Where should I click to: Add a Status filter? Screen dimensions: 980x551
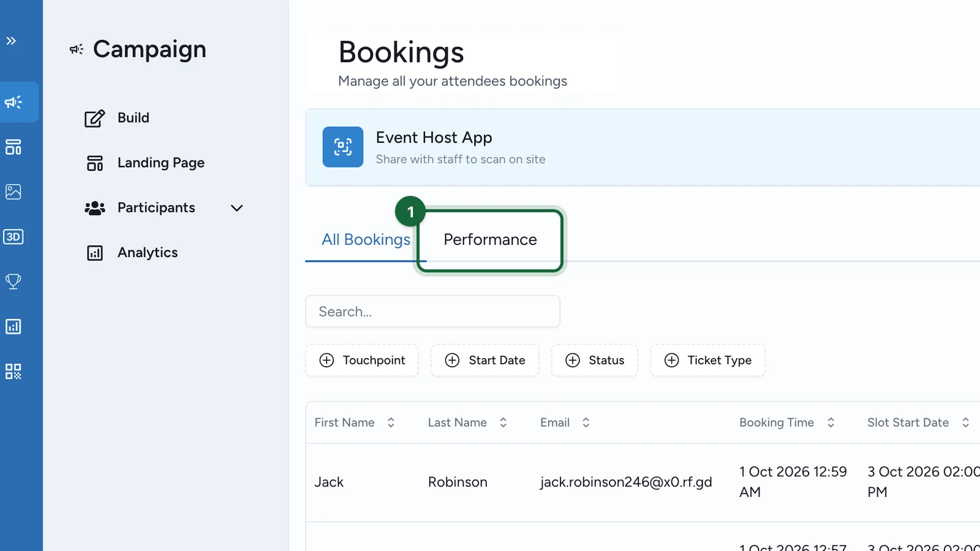pyautogui.click(x=594, y=361)
